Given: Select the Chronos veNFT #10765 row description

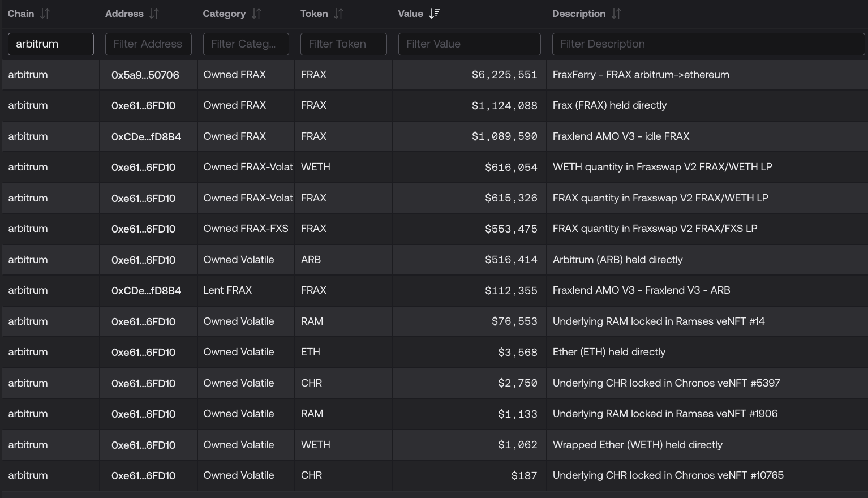Looking at the screenshot, I should (668, 475).
